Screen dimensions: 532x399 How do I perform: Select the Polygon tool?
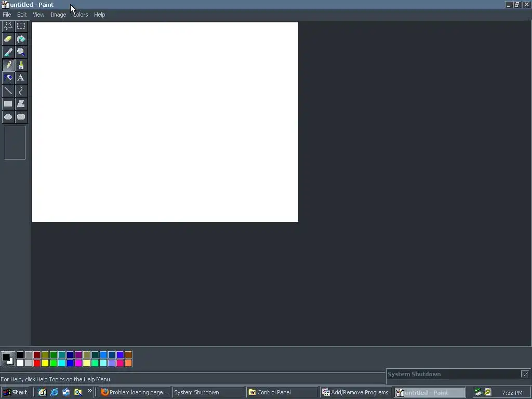21,104
